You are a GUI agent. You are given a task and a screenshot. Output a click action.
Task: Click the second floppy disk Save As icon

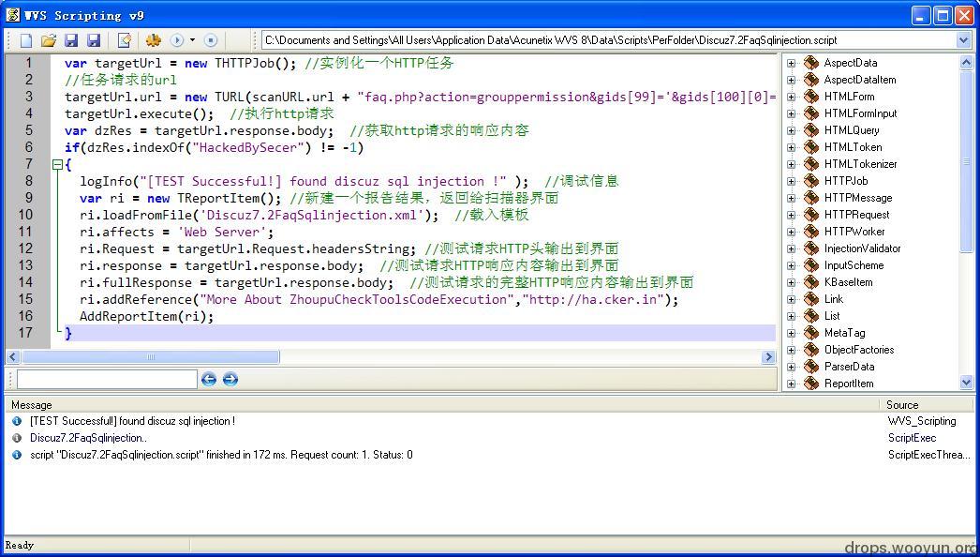pos(94,40)
